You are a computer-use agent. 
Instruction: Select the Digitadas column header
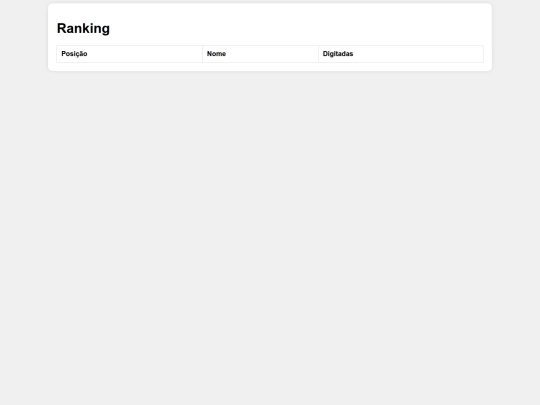(401, 54)
